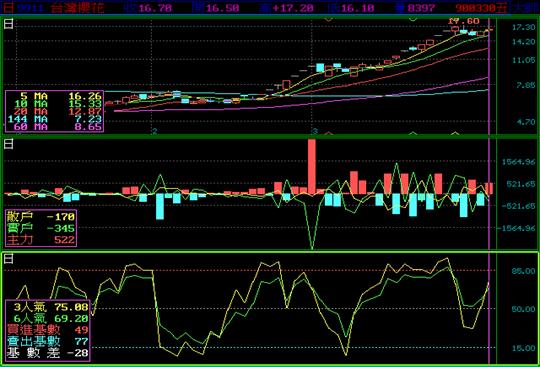540x367 pixels.
Task: Click the red 日 icon in header bar
Action: pos(9,7)
